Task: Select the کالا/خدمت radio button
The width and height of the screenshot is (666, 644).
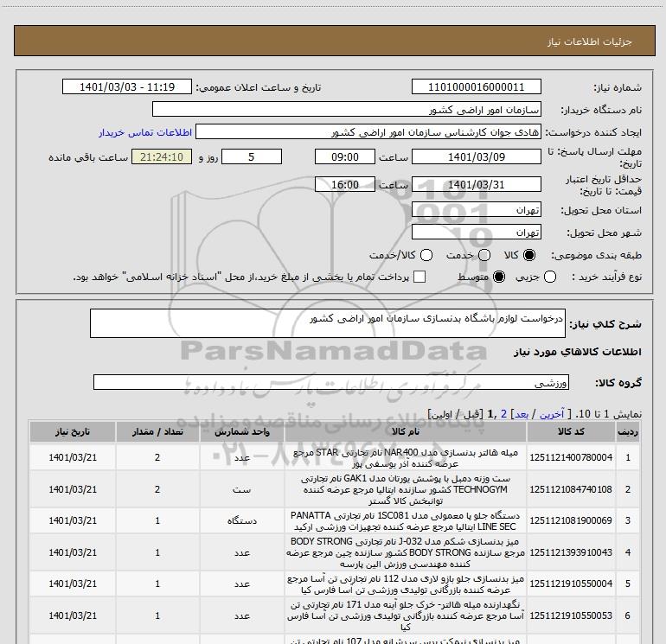Action: [x=426, y=255]
